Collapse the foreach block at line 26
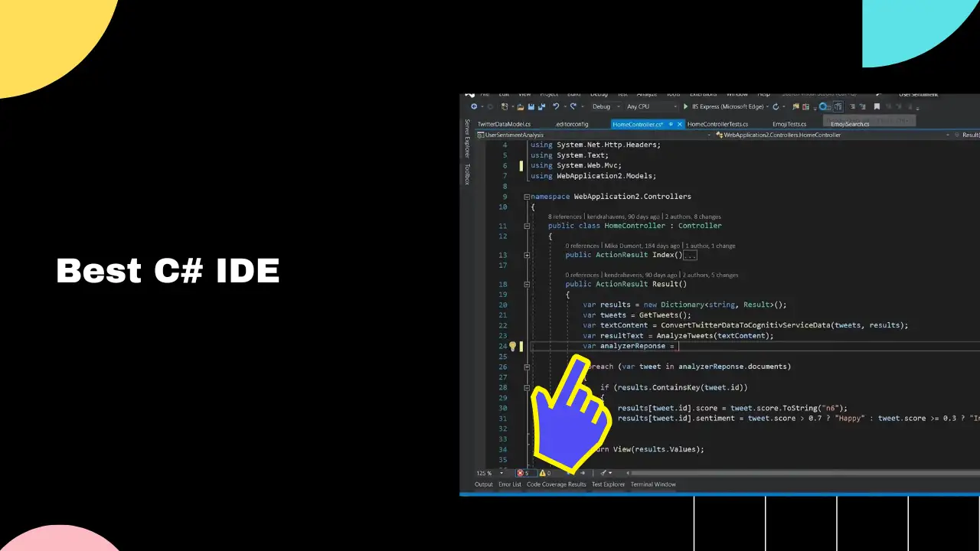This screenshot has height=551, width=980. [x=527, y=367]
